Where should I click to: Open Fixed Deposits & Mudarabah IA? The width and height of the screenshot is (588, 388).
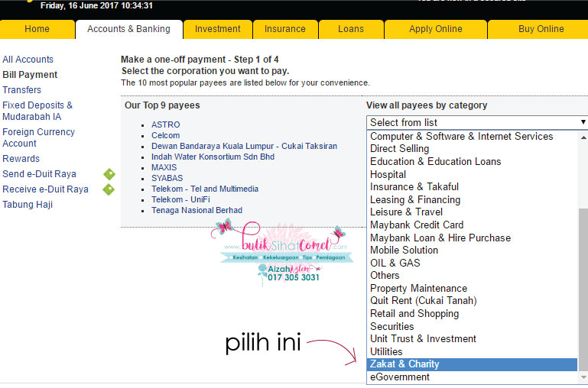(37, 111)
